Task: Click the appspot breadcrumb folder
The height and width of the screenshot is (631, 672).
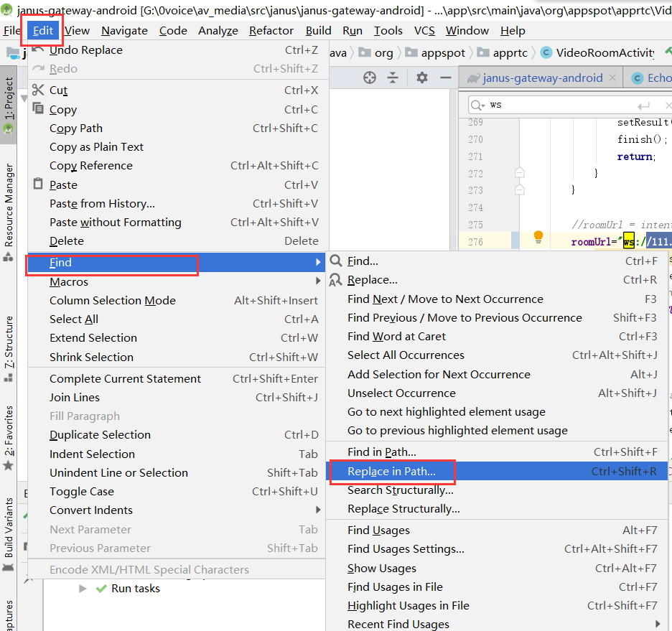Action: (435, 52)
